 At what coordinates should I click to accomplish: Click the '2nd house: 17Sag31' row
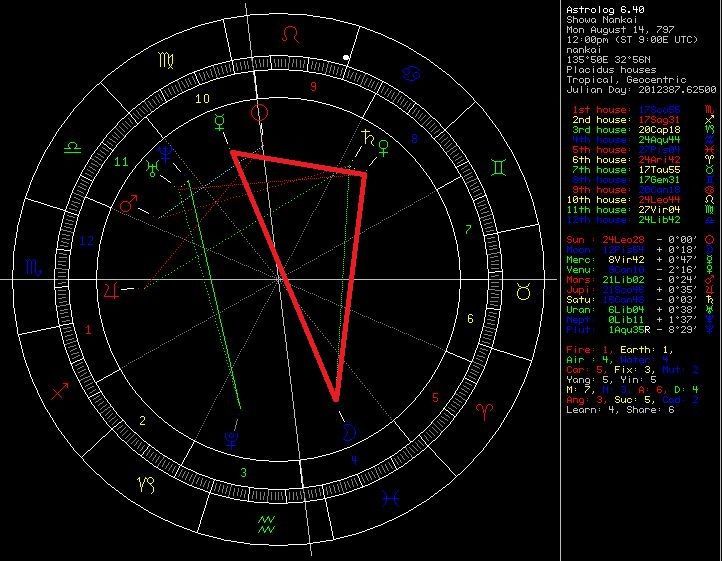(626, 120)
